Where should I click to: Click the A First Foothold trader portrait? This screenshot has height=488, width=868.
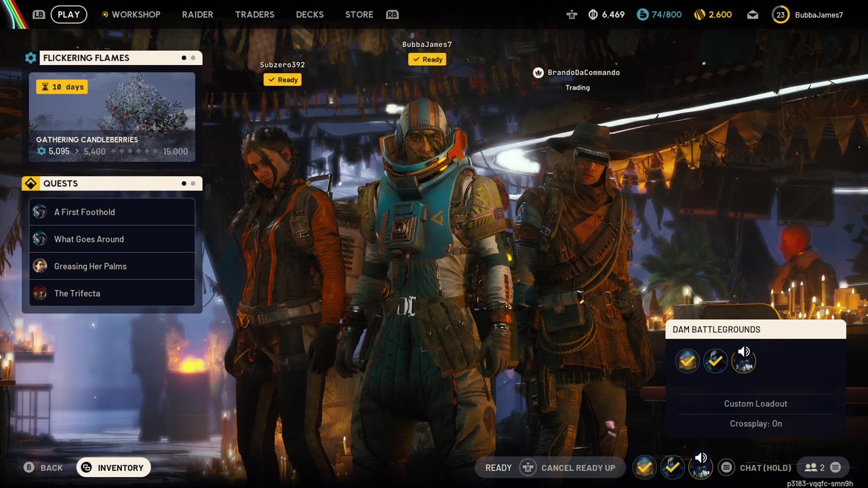(x=40, y=212)
